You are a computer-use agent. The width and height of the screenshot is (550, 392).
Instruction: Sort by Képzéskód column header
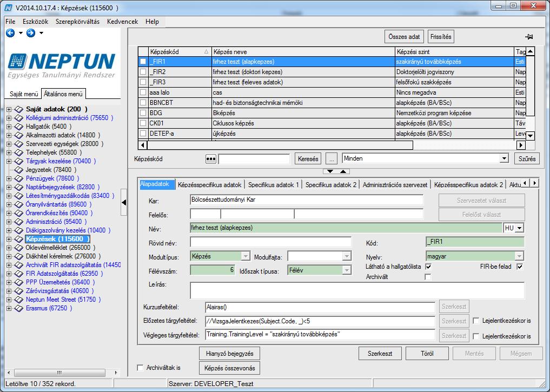179,52
